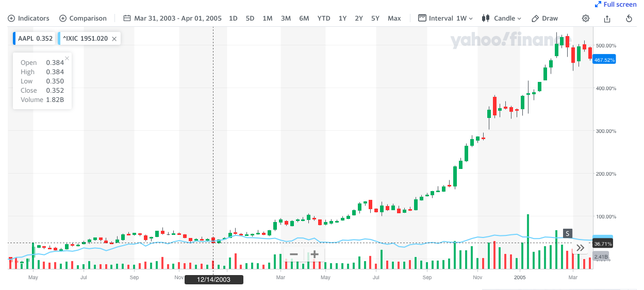Viewport: 644px width, 290px height.
Task: Close the OHLC data tooltip box
Action: pos(67,58)
